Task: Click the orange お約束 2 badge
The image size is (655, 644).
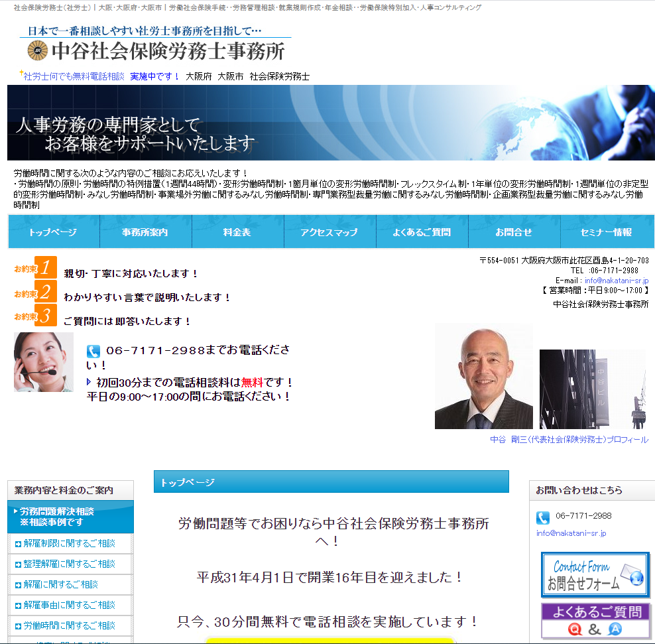Action: pyautogui.click(x=45, y=292)
